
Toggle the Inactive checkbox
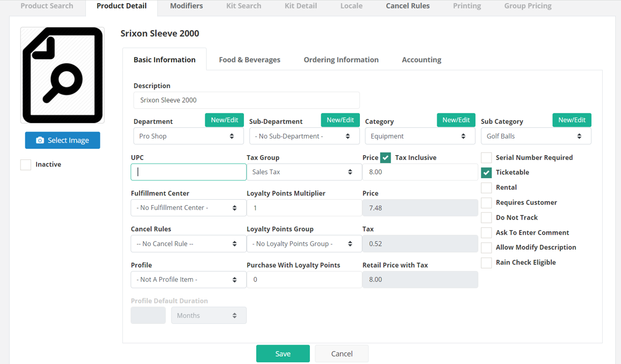(26, 165)
